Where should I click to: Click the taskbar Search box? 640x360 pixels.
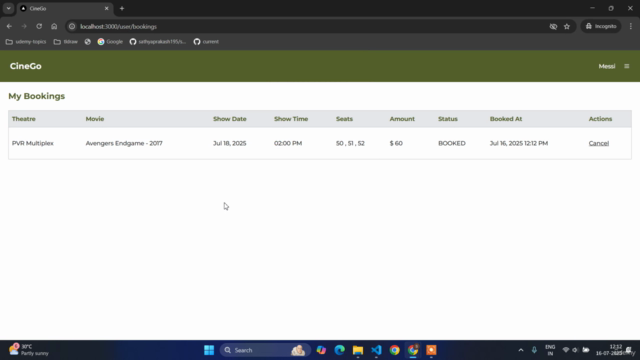pyautogui.click(x=265, y=350)
